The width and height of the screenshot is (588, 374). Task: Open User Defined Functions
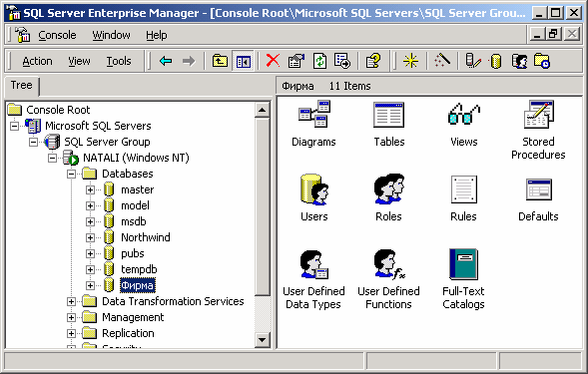tap(388, 279)
